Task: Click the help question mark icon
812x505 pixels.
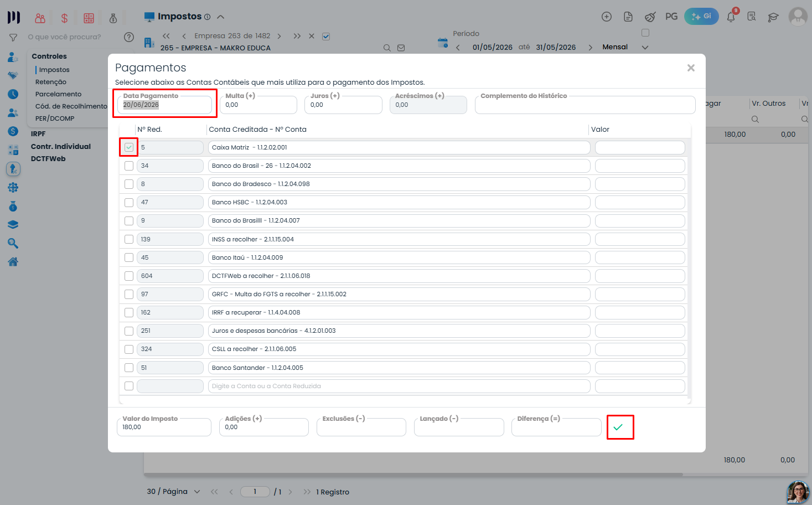Action: point(129,37)
